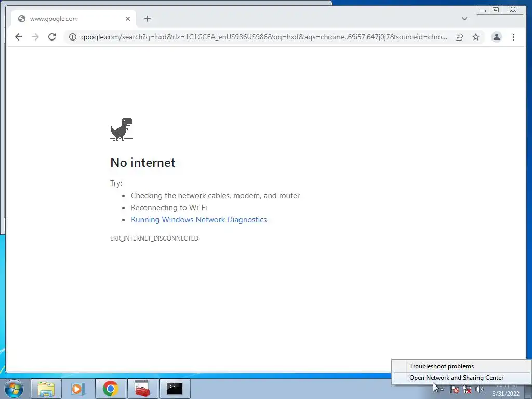Switch to Chrome via the taskbar icon
This screenshot has width=532, height=399.
coord(110,389)
